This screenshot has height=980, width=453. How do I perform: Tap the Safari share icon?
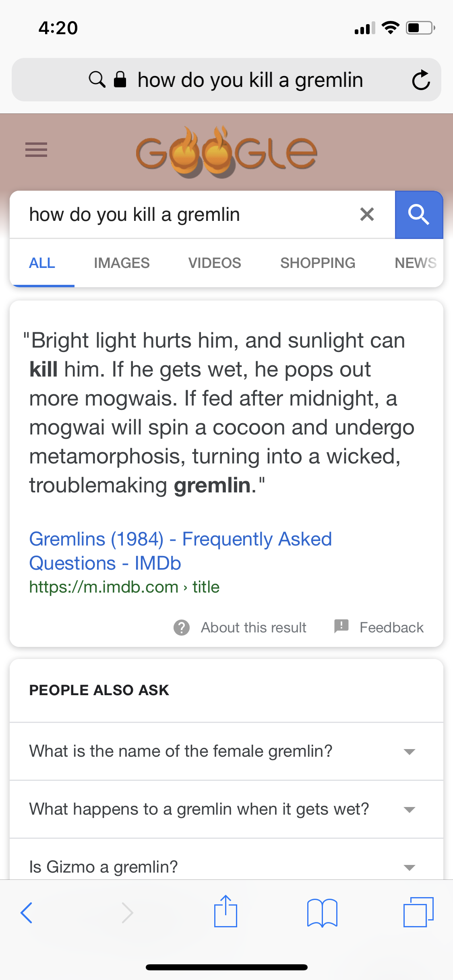tap(225, 911)
